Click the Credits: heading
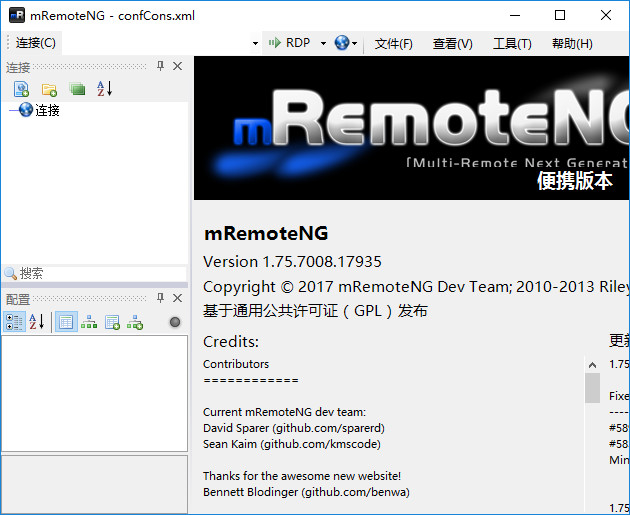The height and width of the screenshot is (515, 630). pos(231,341)
